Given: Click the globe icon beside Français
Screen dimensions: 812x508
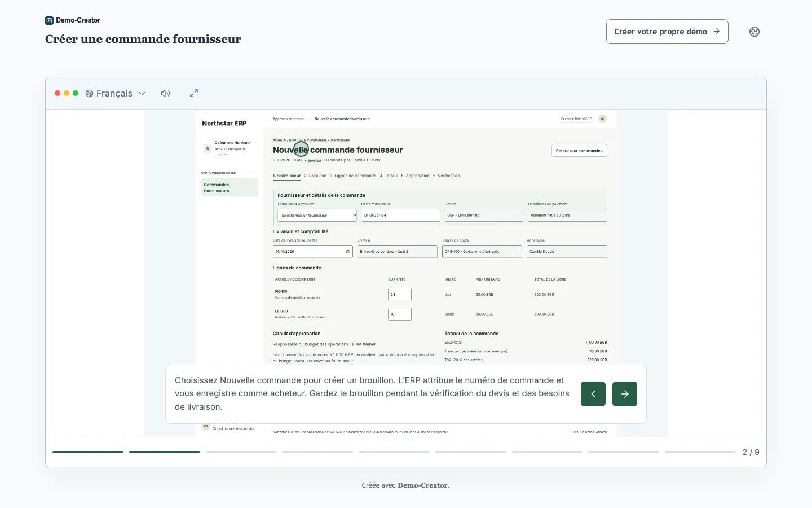Looking at the screenshot, I should point(89,93).
